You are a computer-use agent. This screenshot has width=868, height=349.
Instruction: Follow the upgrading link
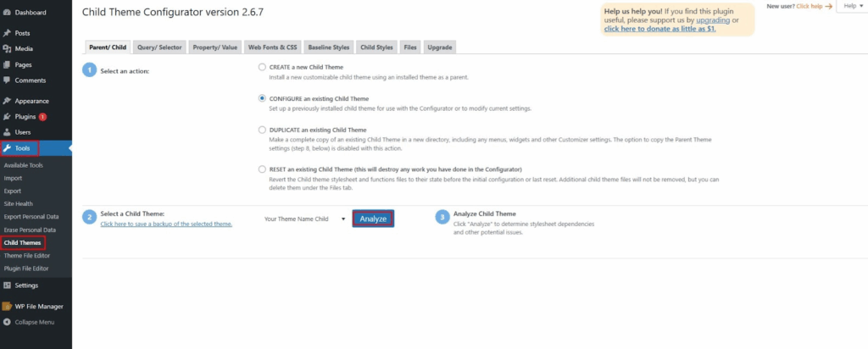(x=713, y=20)
